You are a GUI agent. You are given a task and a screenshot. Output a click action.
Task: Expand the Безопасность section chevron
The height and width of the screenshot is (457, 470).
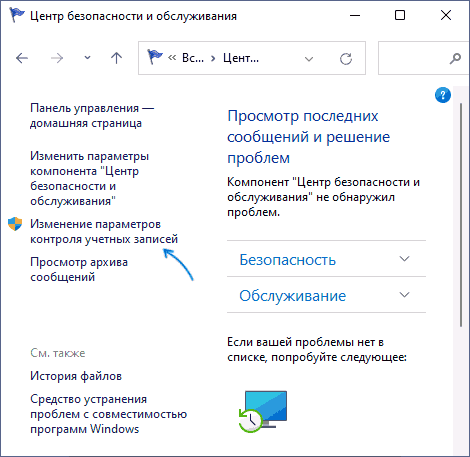(404, 259)
